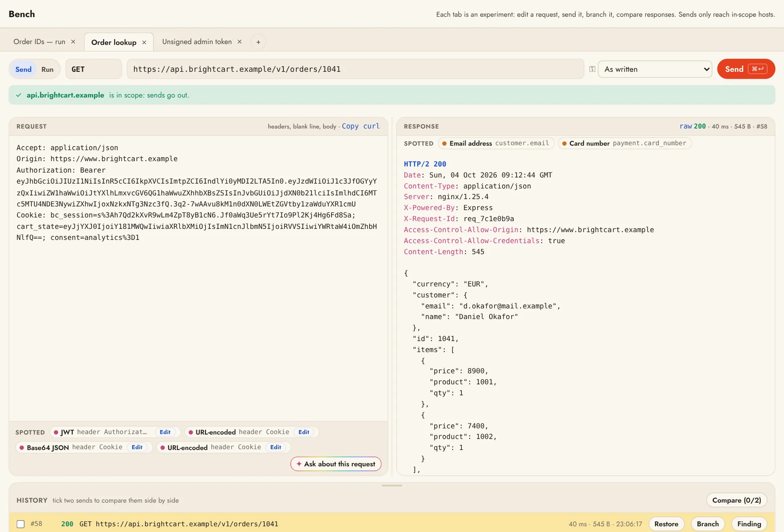Switch mode to Run
Screen dimensions: 784x532
point(47,69)
